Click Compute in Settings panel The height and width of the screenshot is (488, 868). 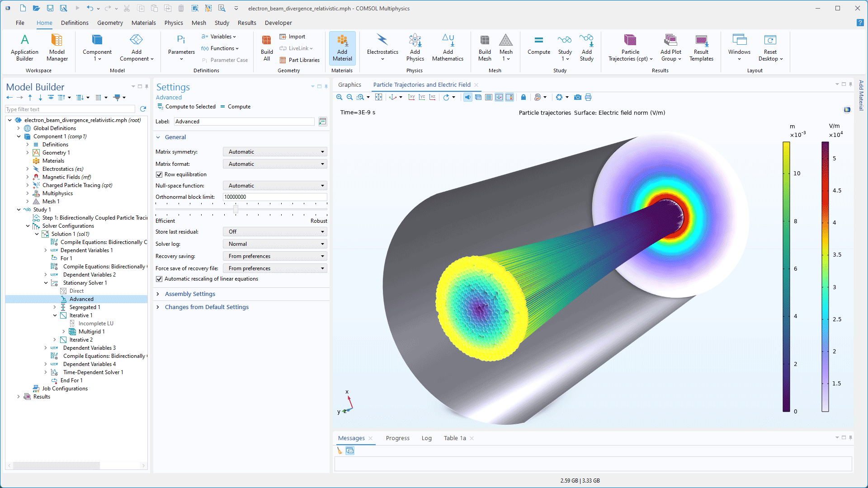coord(235,107)
